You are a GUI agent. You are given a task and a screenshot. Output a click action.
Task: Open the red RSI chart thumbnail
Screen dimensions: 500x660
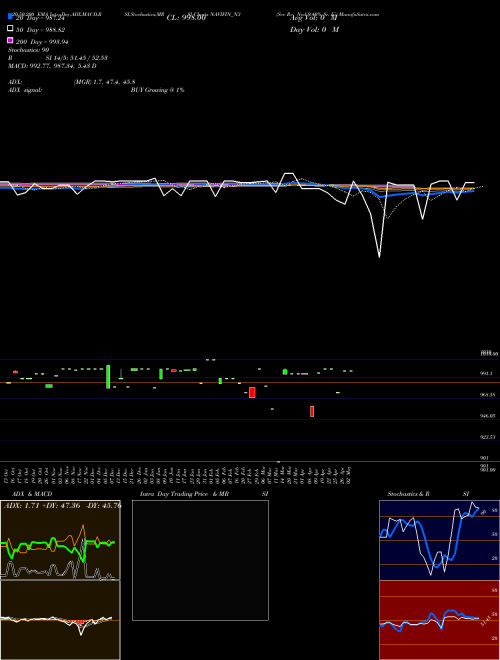pyautogui.click(x=439, y=620)
